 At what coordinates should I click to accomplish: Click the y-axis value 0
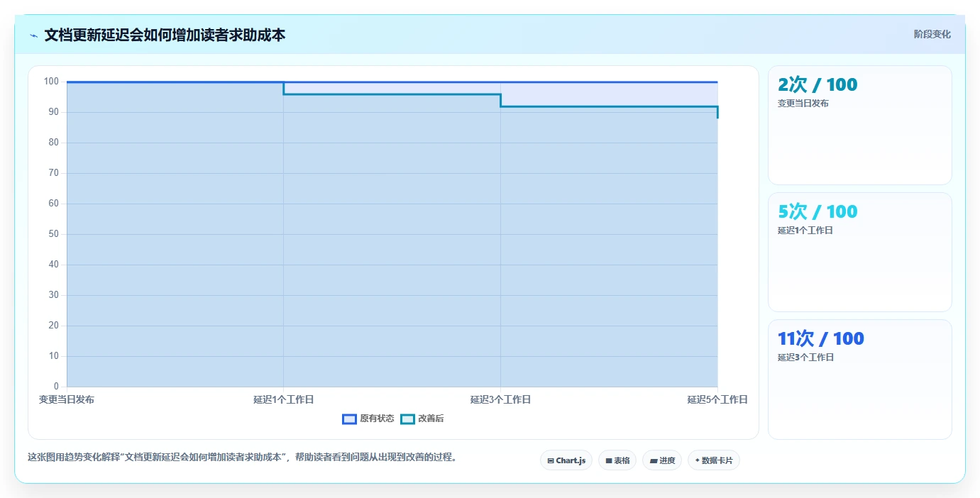tap(56, 387)
